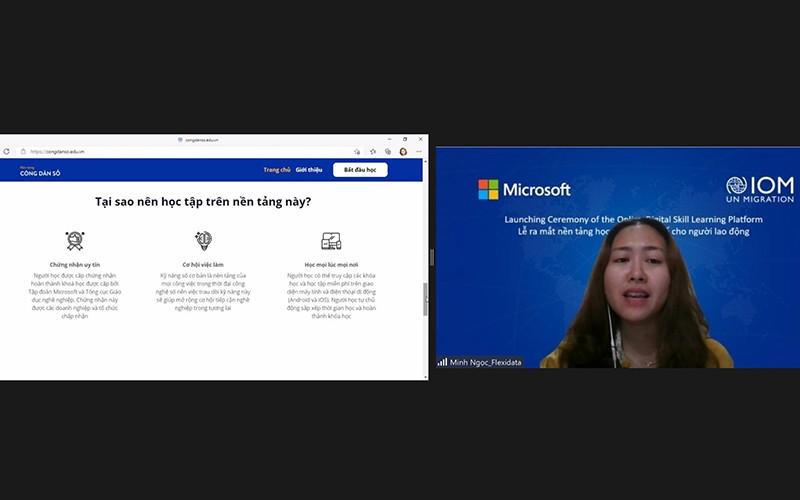Click the Chứng nhận uy tín heading
Viewport: 800px width, 500px height.
[74, 265]
